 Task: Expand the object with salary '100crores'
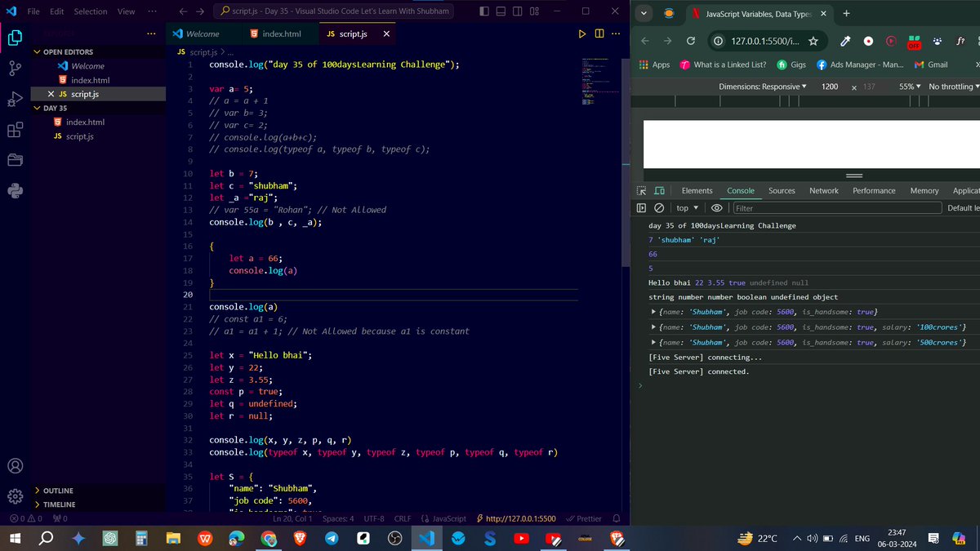653,327
